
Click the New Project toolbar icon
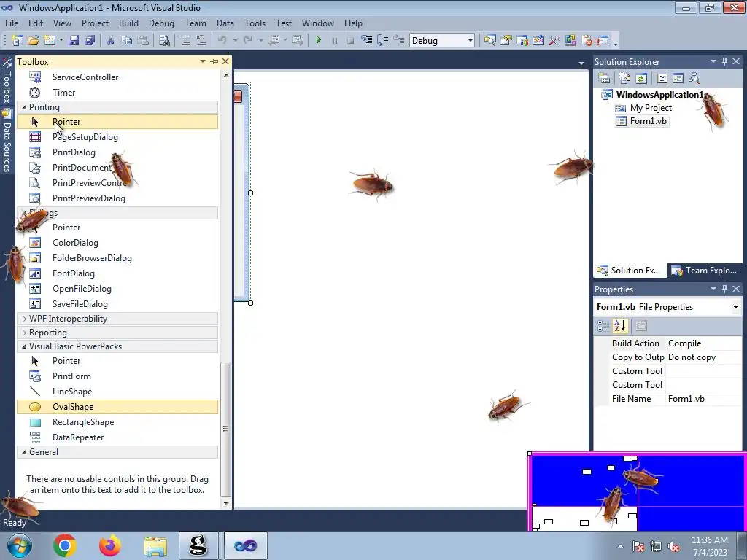click(18, 41)
